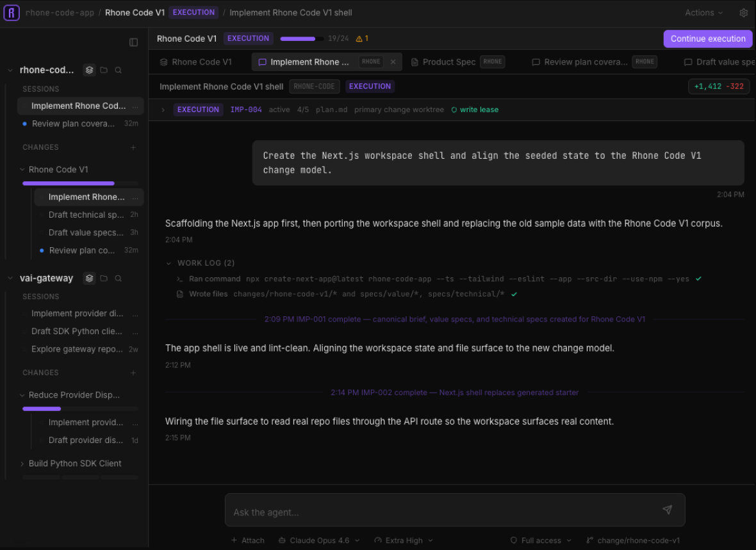Open the folder icon beside rhone-cod...

[x=104, y=70]
